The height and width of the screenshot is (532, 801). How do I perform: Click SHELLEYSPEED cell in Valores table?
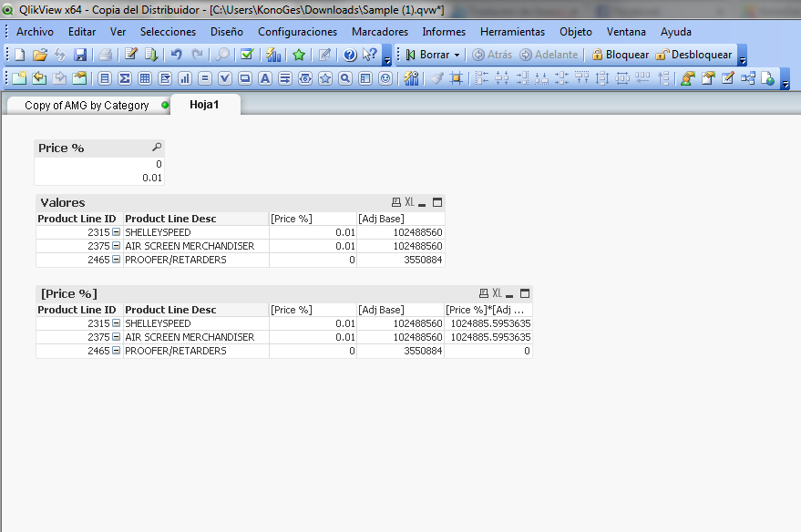click(x=196, y=232)
